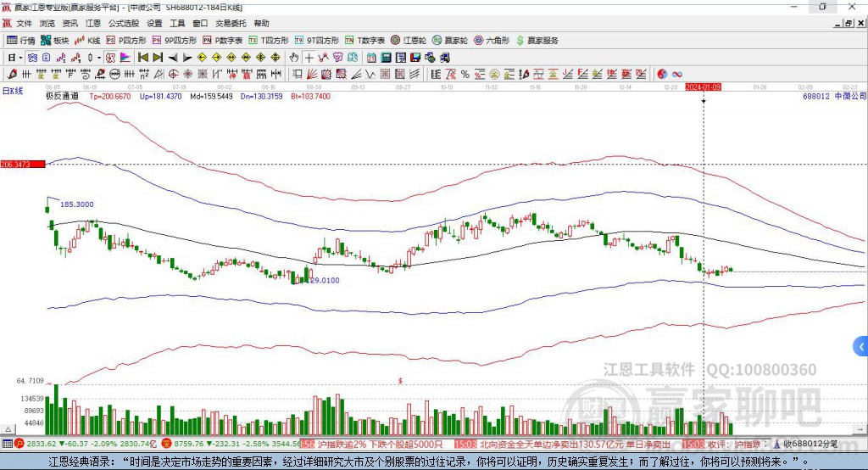Expand the candlestick style dropdown arrow
Screen dimensions: 868x470
click(99, 58)
